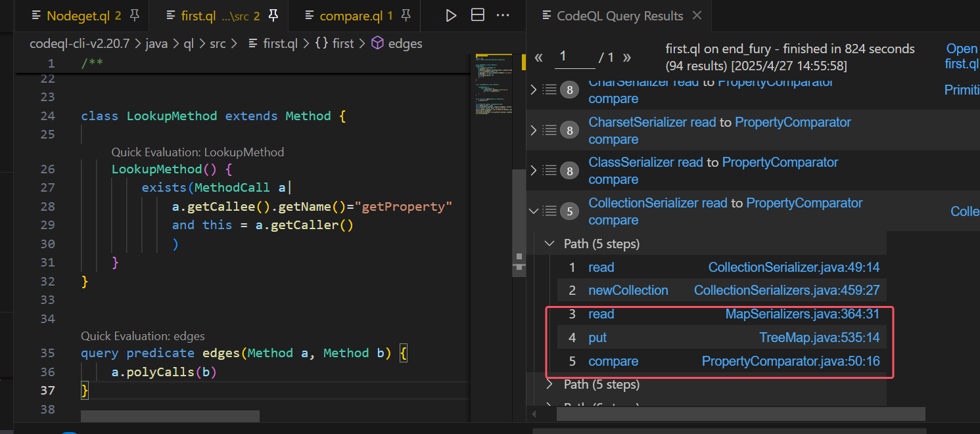Click class LookupMethod on line 24

(x=149, y=116)
